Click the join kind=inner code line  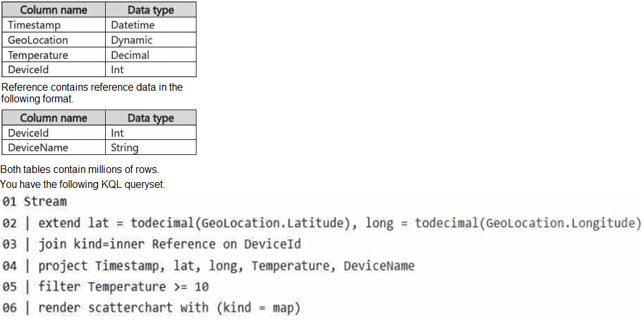(x=152, y=244)
